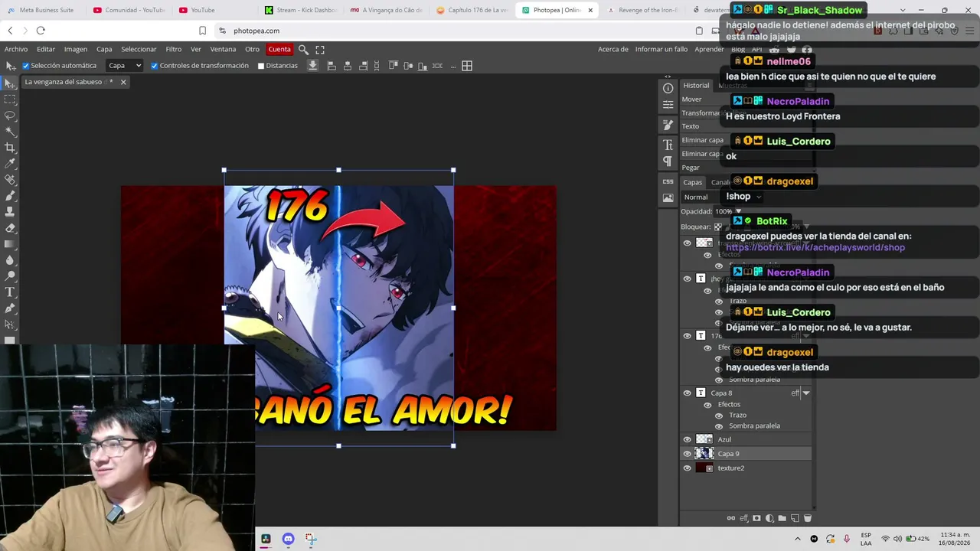Click the download/export arrow in options bar
This screenshot has width=980, height=551.
click(312, 66)
